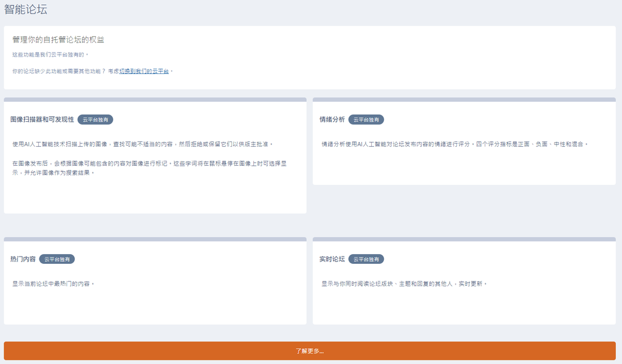Click the 了解更多... orange button
The width and height of the screenshot is (622, 364).
(310, 351)
